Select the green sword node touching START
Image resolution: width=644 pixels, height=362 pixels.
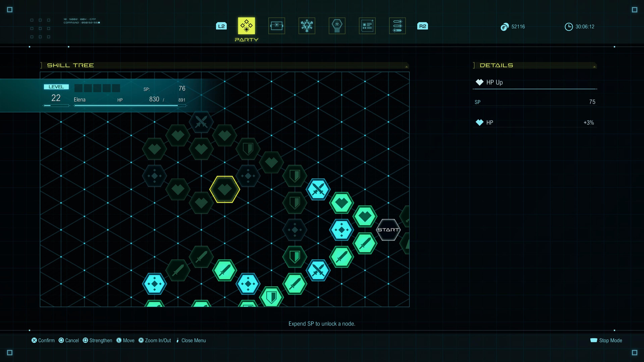click(x=365, y=243)
